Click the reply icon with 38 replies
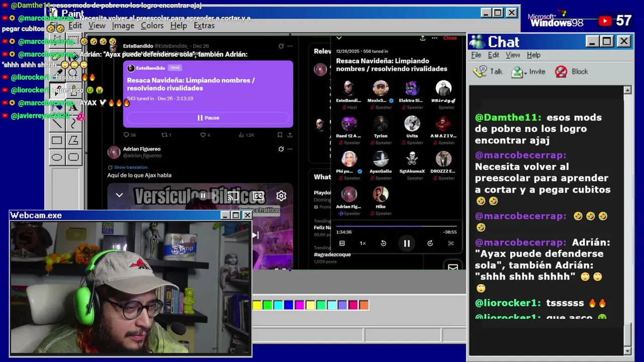The width and height of the screenshot is (644, 362). [126, 135]
